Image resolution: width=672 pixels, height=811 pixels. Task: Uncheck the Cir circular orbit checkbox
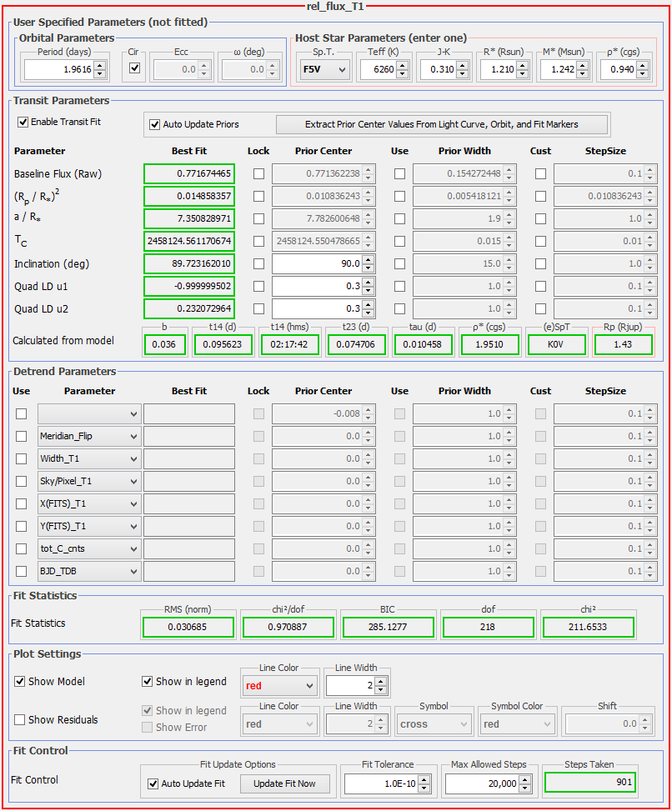135,68
